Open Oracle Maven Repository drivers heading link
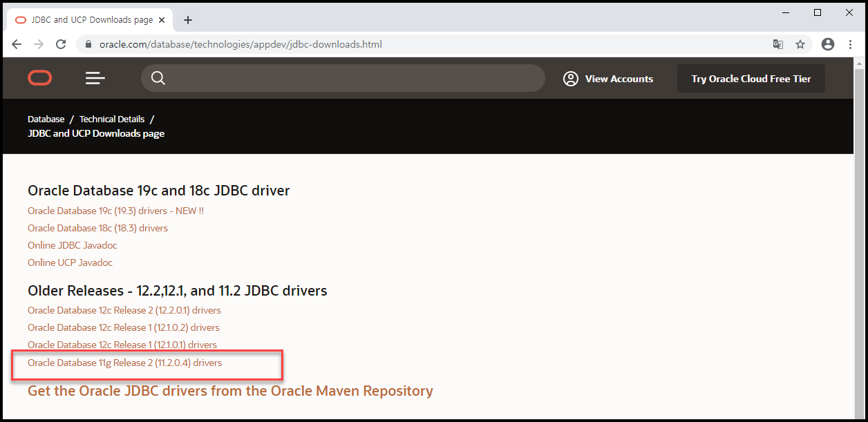Image resolution: width=868 pixels, height=422 pixels. coord(230,391)
